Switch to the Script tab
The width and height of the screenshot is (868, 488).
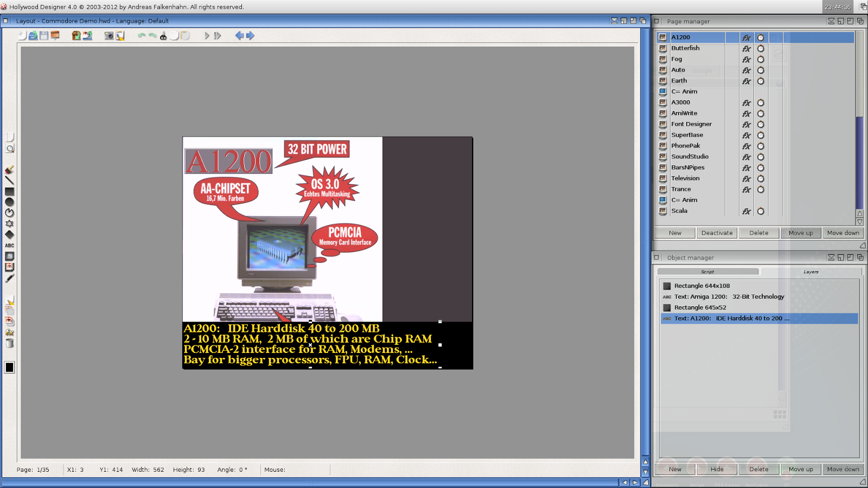click(x=707, y=272)
